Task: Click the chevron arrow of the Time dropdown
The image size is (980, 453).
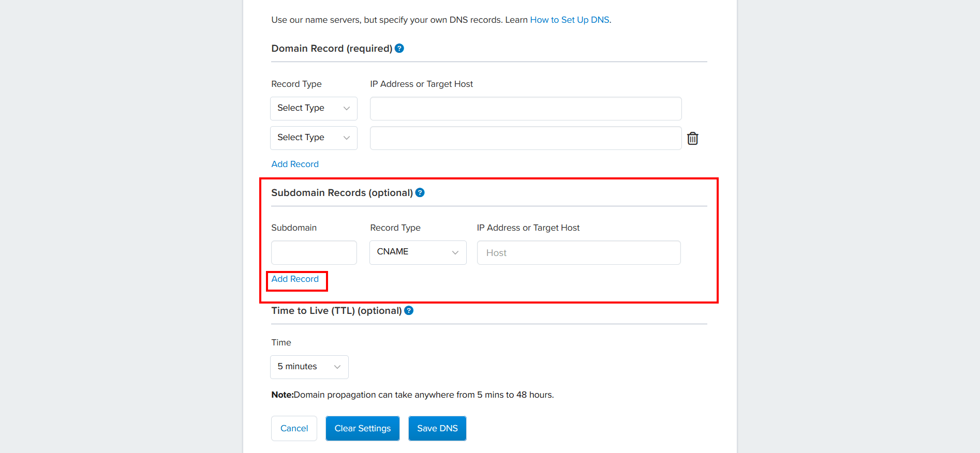Action: coord(337,367)
